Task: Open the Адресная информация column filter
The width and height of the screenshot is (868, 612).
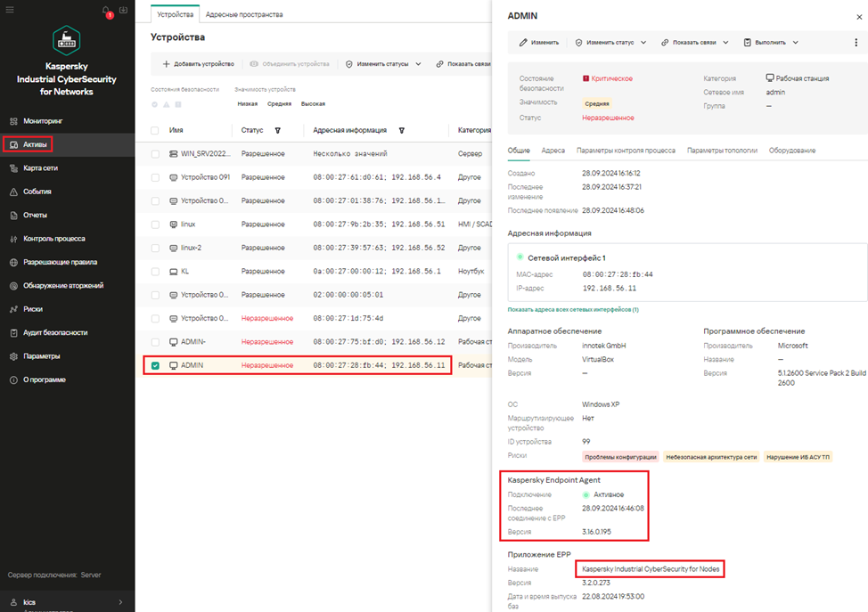Action: (x=402, y=131)
